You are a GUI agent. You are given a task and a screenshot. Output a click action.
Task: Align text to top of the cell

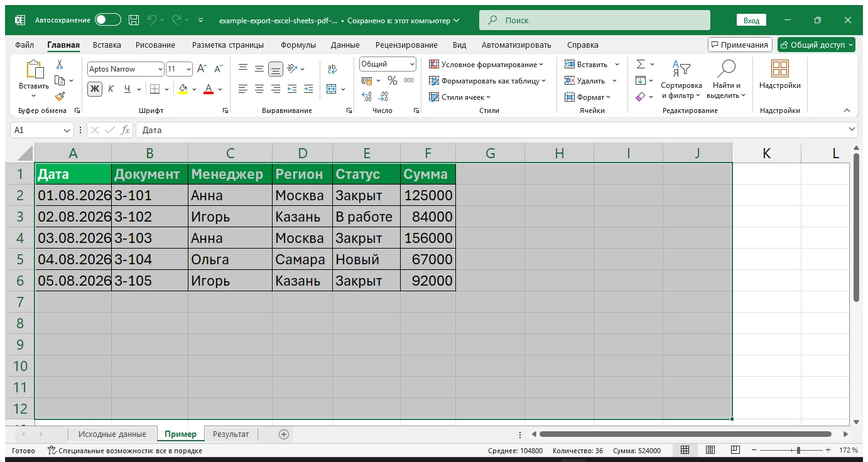[242, 69]
